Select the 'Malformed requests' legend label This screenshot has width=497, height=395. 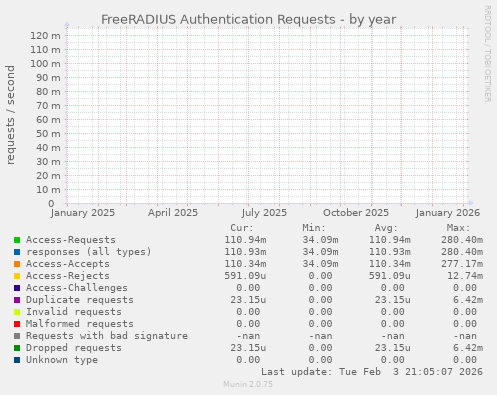pyautogui.click(x=80, y=324)
